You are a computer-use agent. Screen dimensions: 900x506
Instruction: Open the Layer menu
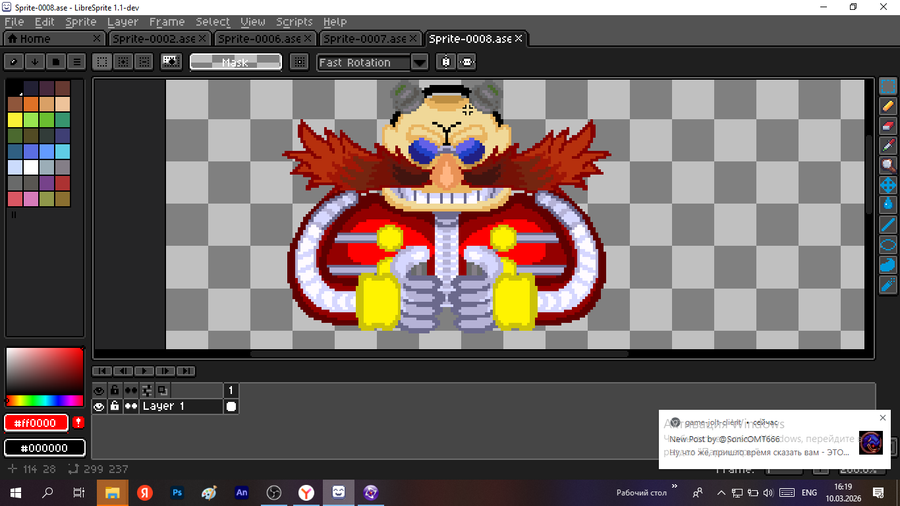(x=122, y=22)
